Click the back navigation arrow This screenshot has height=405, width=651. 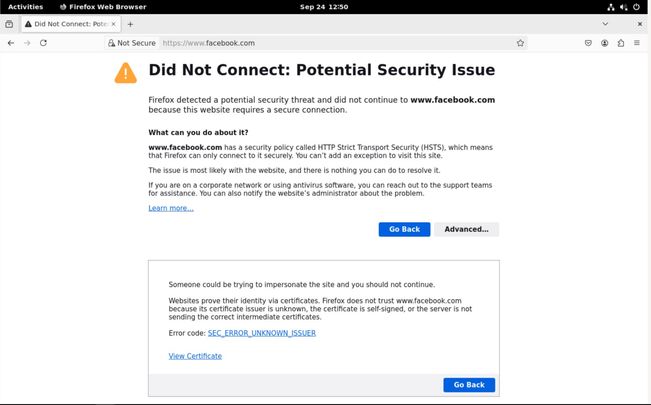[x=10, y=43]
